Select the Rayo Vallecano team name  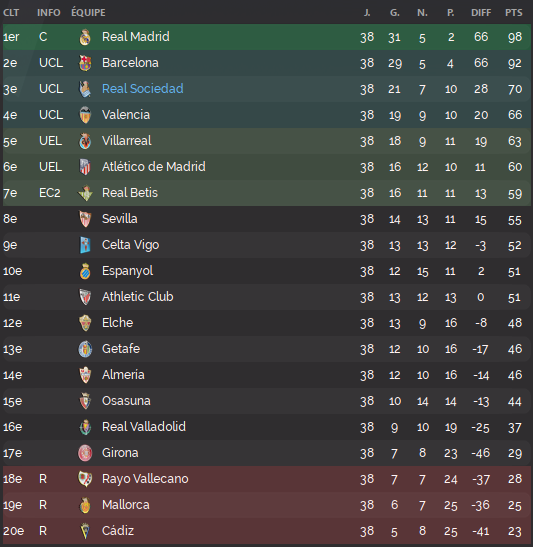coord(145,479)
